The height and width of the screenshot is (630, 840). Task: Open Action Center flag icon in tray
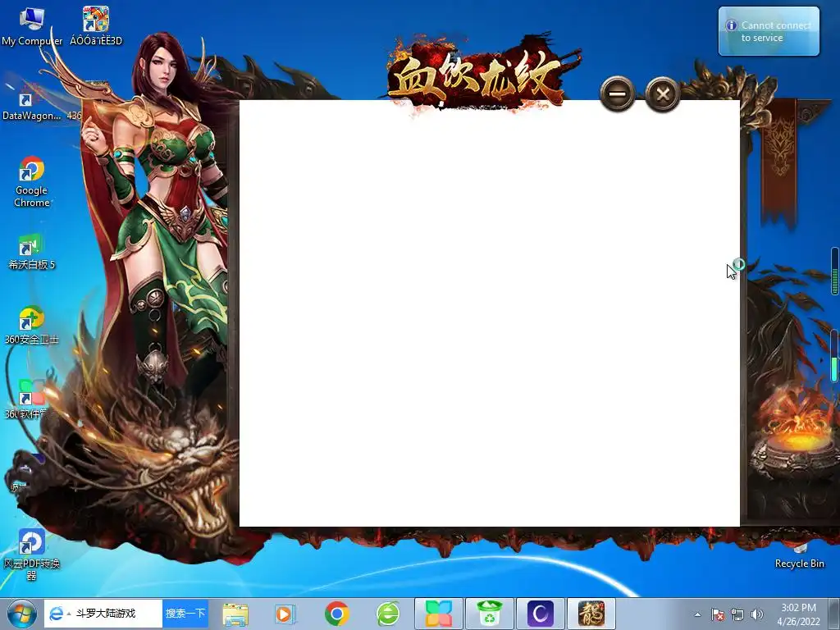(718, 614)
